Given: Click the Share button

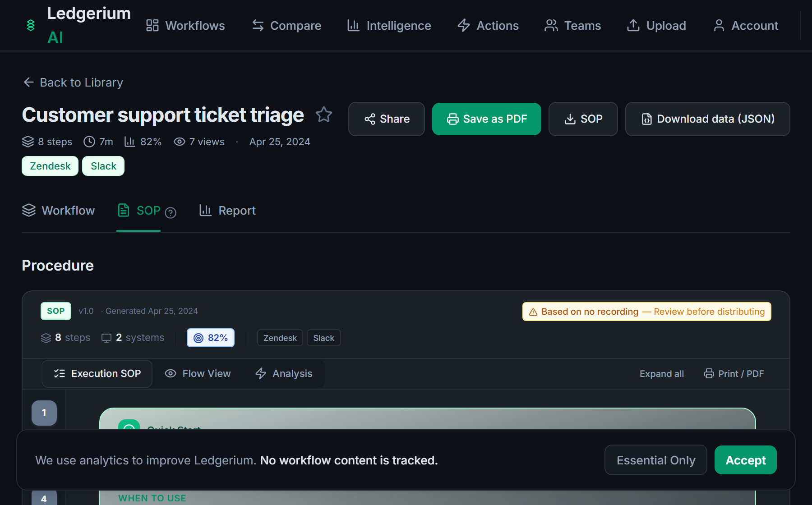Looking at the screenshot, I should [x=387, y=119].
